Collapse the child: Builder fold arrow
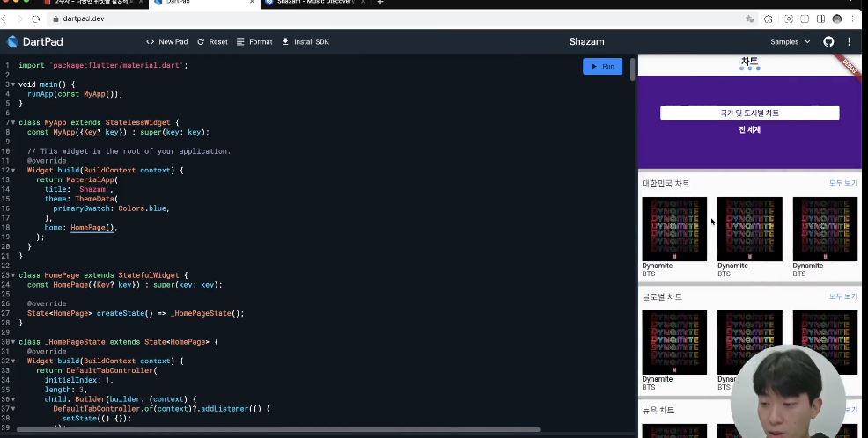 point(13,399)
